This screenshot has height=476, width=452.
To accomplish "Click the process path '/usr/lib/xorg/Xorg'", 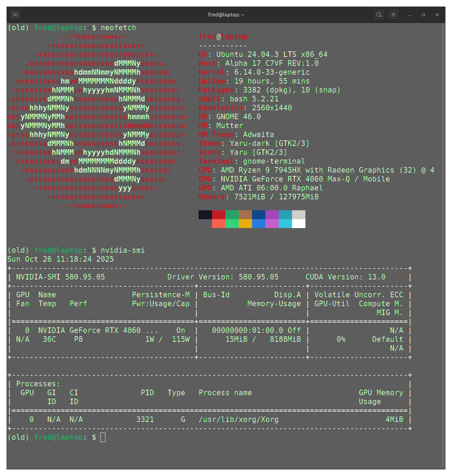I will point(239,419).
